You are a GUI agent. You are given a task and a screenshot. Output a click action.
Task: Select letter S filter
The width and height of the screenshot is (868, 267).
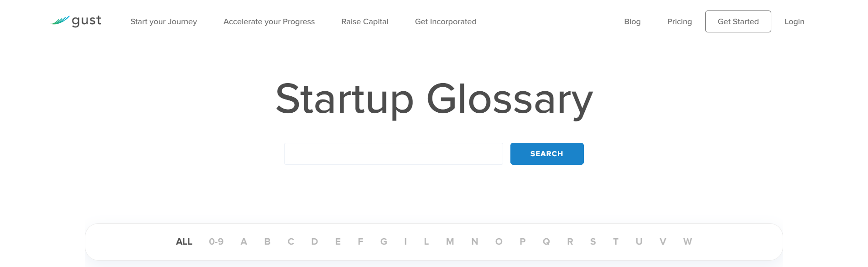tap(593, 241)
